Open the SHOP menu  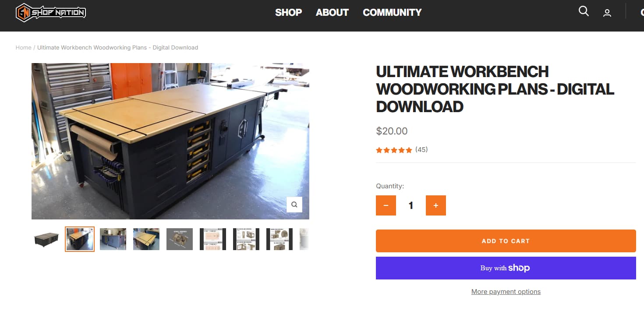tap(288, 13)
